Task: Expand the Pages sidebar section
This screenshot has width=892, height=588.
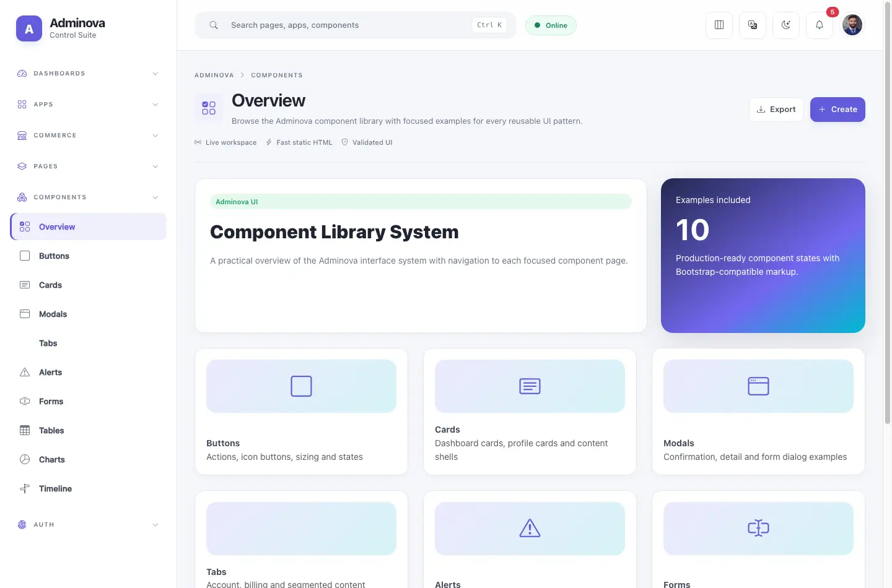Action: (x=88, y=166)
